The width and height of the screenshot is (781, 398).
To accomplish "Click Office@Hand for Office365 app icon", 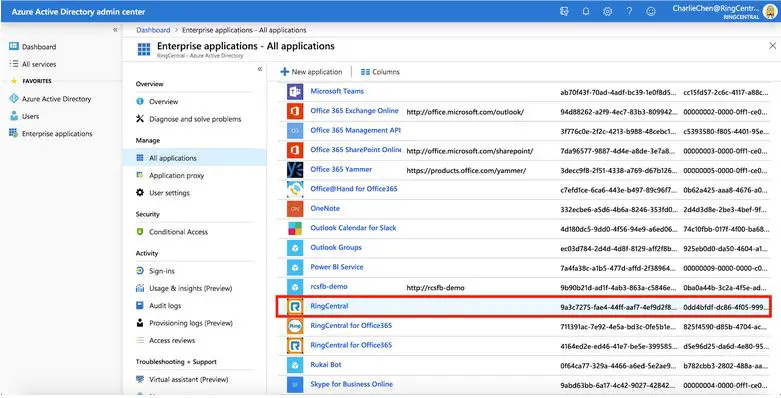I will (x=295, y=189).
